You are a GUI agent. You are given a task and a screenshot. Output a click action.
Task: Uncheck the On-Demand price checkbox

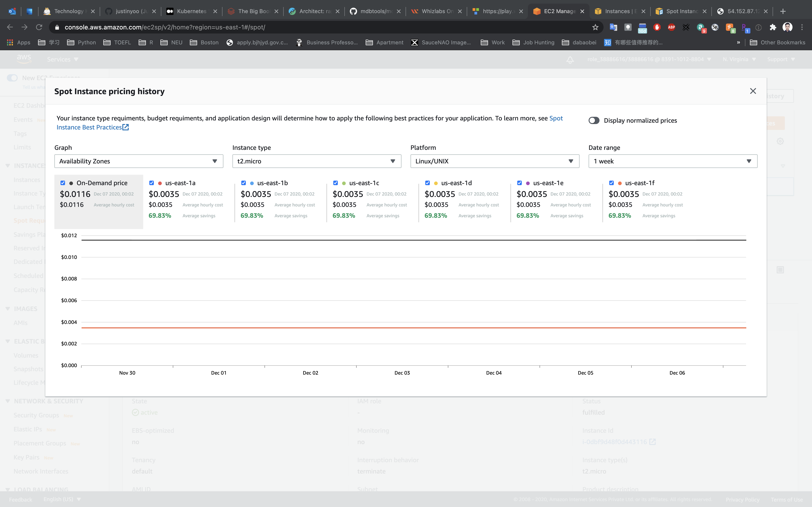tap(63, 183)
